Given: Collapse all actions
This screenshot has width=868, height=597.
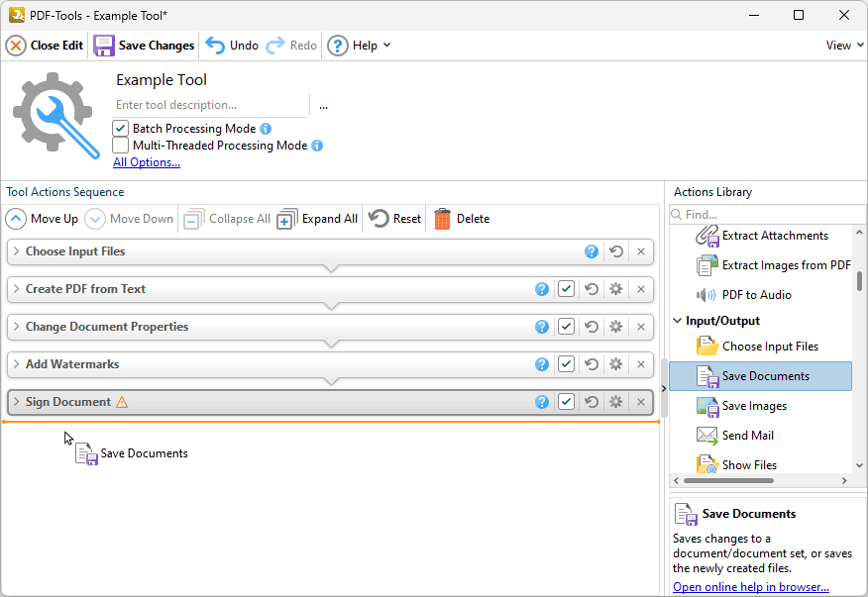Looking at the screenshot, I should (x=227, y=219).
